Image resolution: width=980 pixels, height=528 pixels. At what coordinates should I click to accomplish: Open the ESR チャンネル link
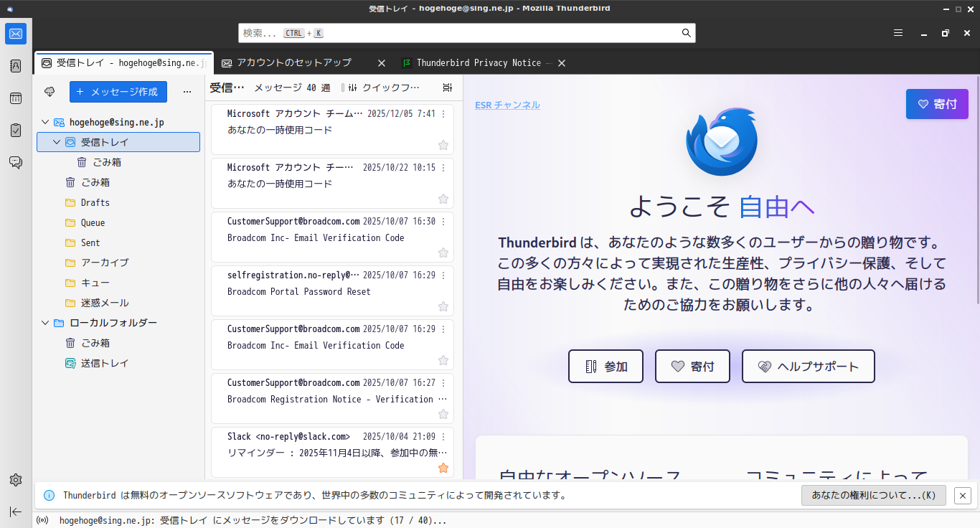(x=507, y=105)
